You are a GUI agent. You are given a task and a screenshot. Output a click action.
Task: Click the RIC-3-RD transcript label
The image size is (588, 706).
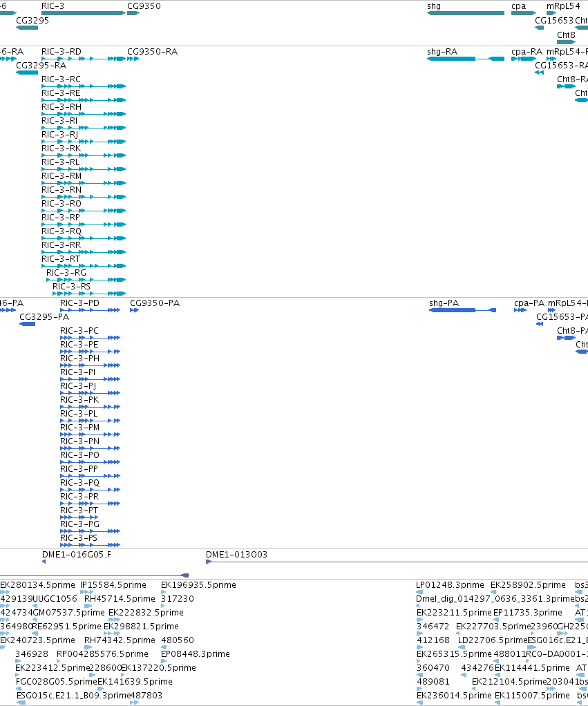coord(61,52)
